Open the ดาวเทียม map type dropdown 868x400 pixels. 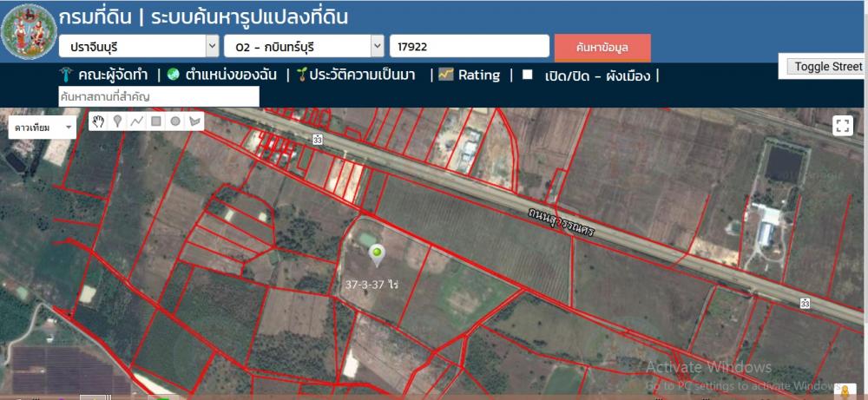coord(43,128)
